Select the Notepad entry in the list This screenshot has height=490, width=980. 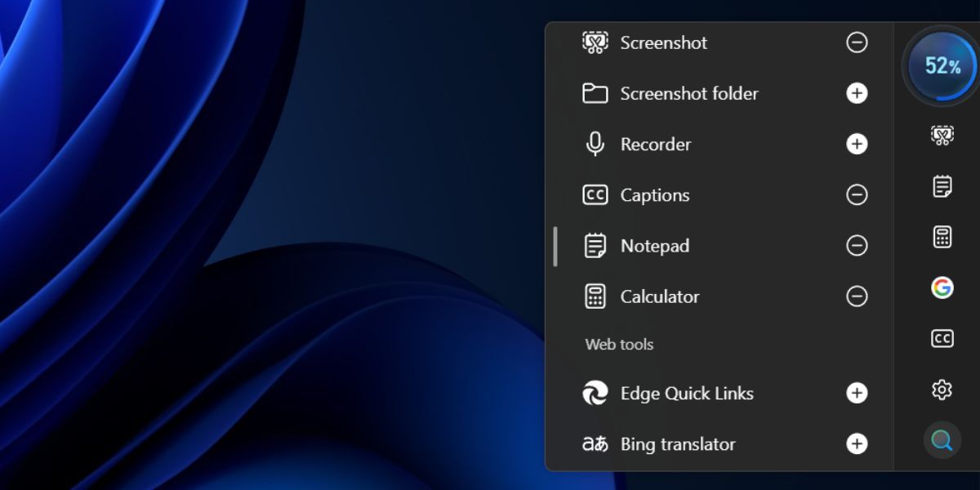656,246
